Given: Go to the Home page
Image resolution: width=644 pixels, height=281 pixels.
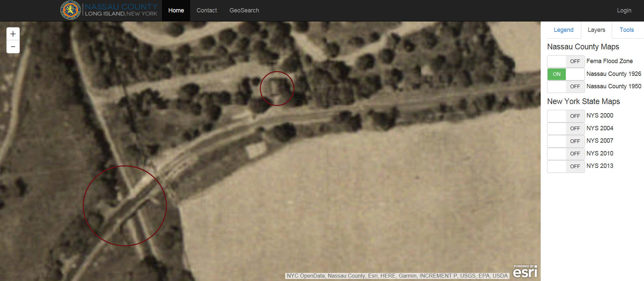Looking at the screenshot, I should click(176, 10).
